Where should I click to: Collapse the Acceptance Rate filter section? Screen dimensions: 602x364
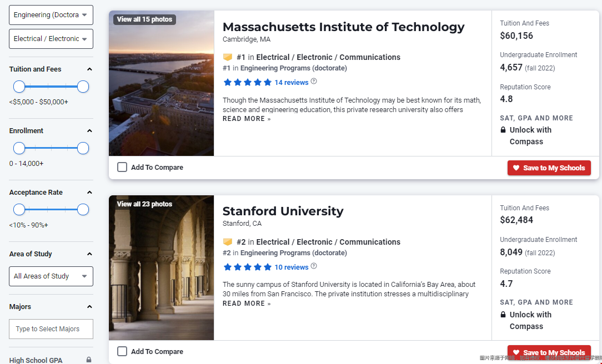89,192
